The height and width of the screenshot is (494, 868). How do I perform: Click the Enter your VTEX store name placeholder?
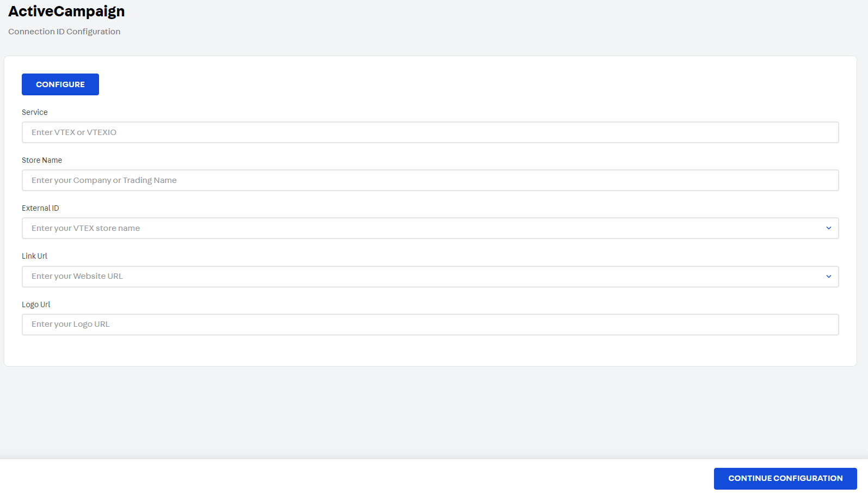click(x=86, y=228)
